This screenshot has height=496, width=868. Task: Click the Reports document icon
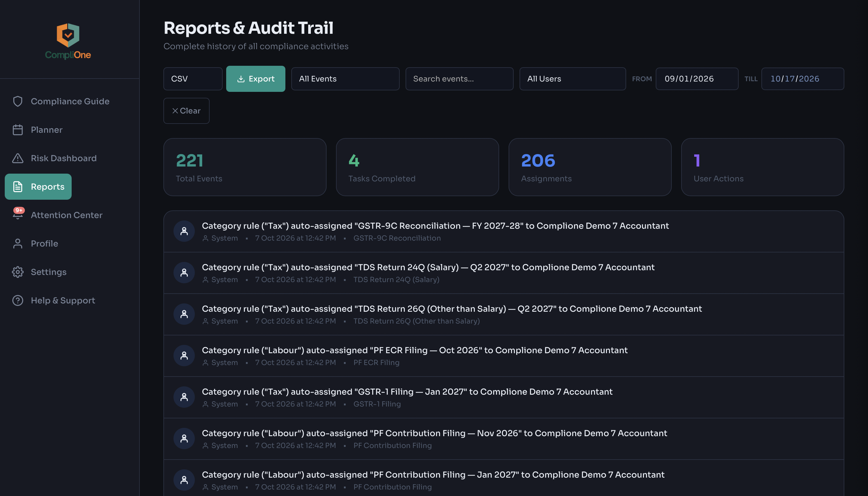coord(18,187)
